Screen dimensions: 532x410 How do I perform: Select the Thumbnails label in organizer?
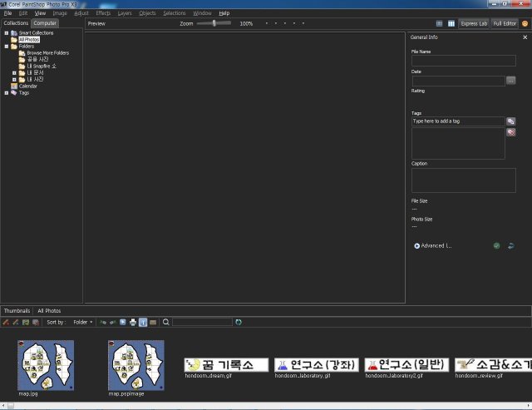point(17,311)
